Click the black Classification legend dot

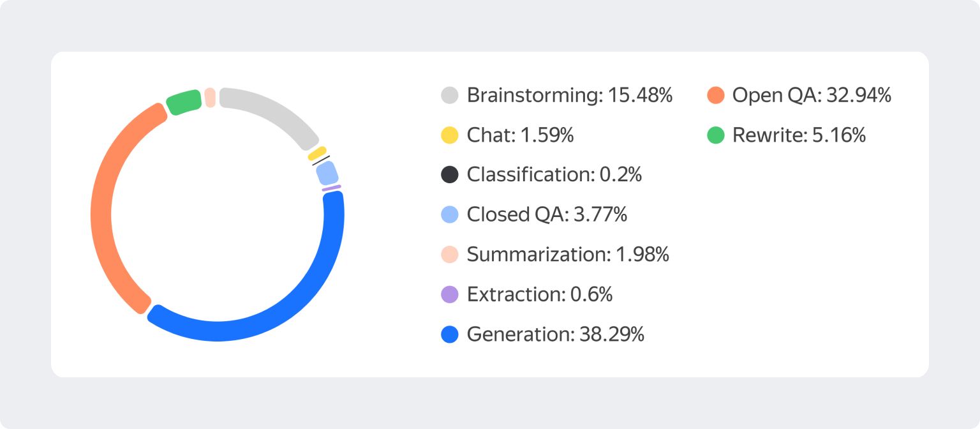pyautogui.click(x=450, y=175)
